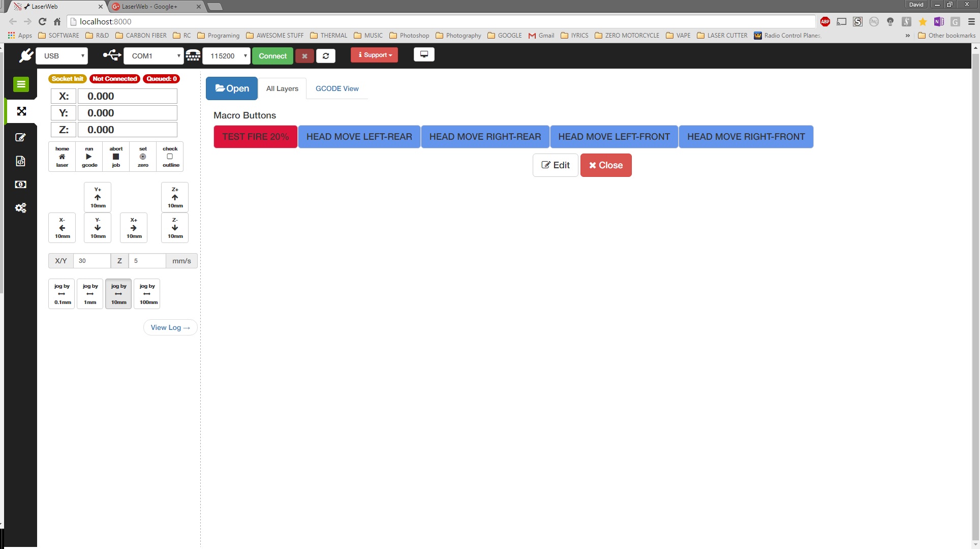Expand the Support dropdown menu
The height and width of the screenshot is (549, 980).
point(375,55)
